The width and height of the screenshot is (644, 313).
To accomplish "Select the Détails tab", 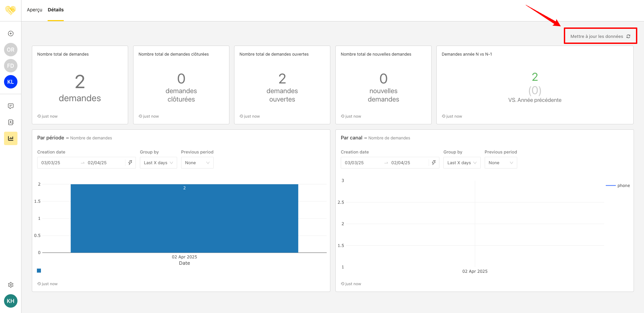I will pos(56,10).
